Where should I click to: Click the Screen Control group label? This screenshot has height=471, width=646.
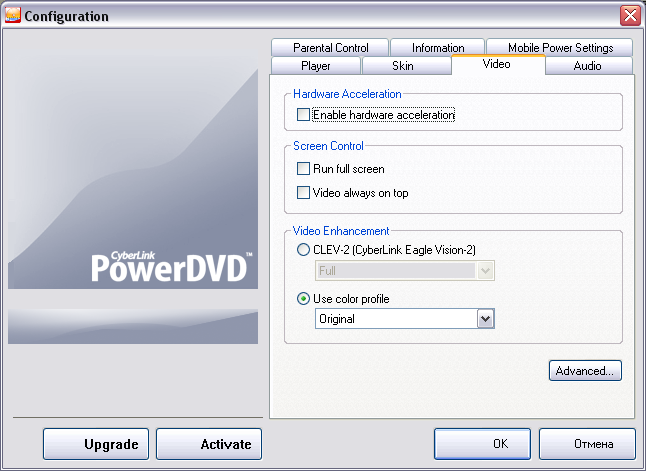pyautogui.click(x=328, y=146)
